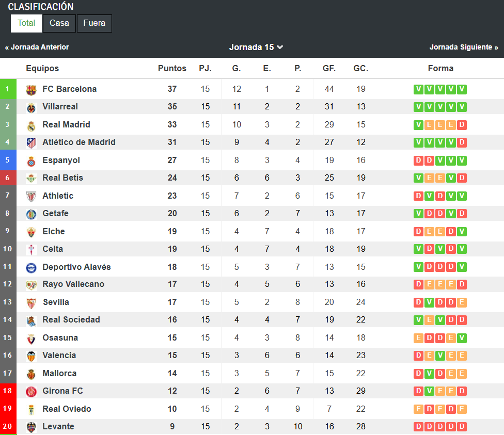The height and width of the screenshot is (435, 504).
Task: Expand the Jornada 15 dropdown
Action: (256, 47)
